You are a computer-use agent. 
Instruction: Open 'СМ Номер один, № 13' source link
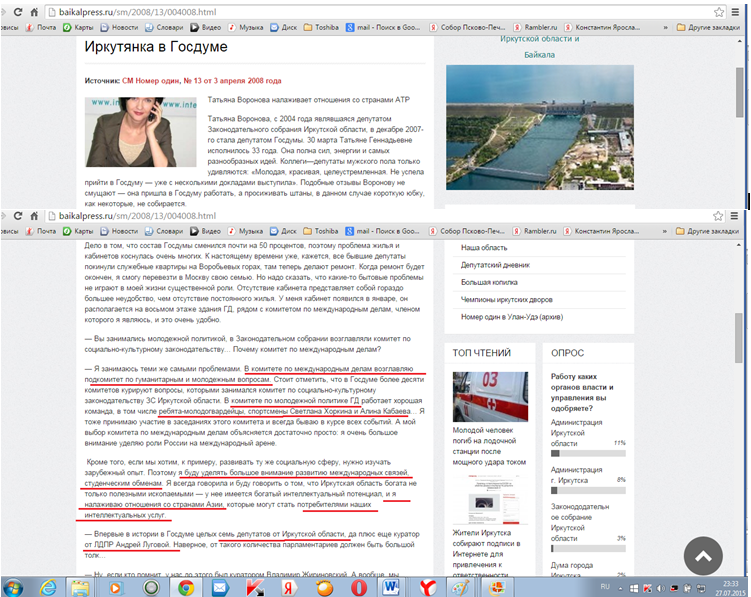[202, 81]
